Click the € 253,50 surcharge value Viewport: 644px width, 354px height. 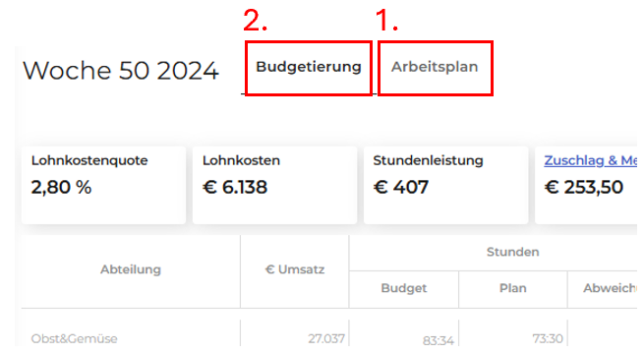pyautogui.click(x=584, y=187)
